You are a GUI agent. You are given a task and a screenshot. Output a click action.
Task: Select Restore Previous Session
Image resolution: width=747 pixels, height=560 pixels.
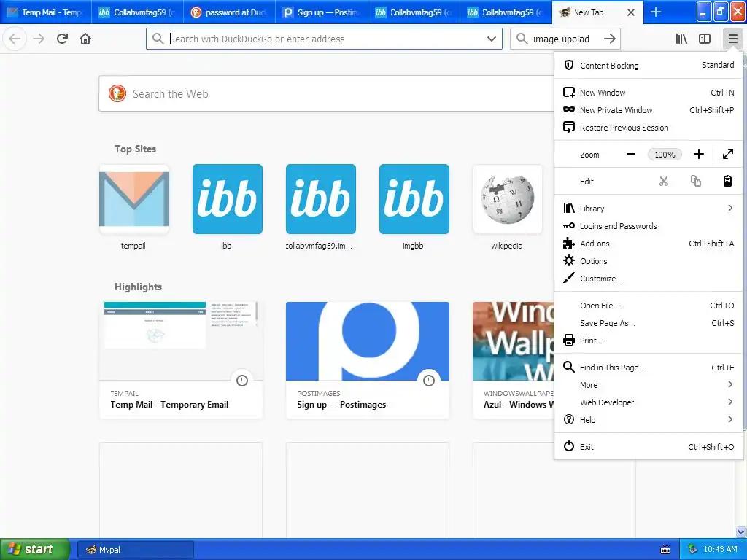(x=649, y=128)
